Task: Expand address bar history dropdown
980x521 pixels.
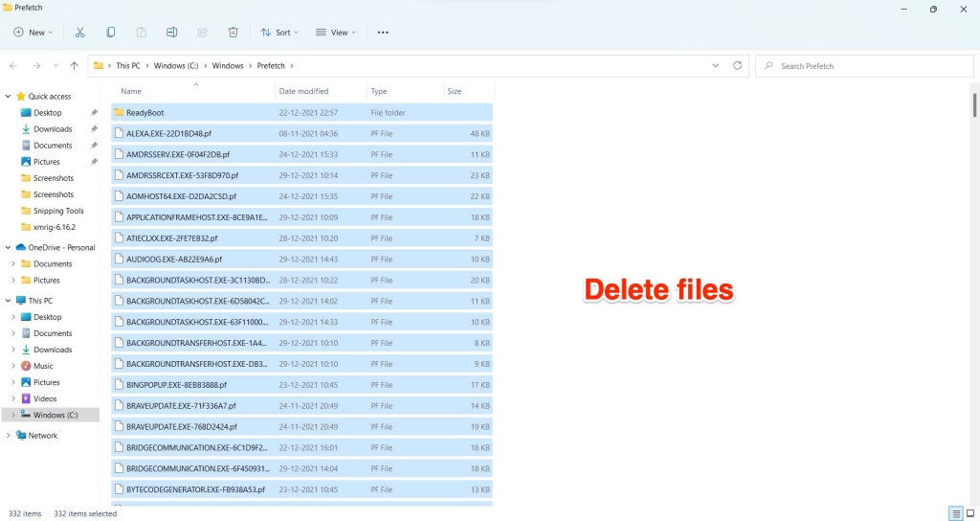Action: [x=716, y=66]
